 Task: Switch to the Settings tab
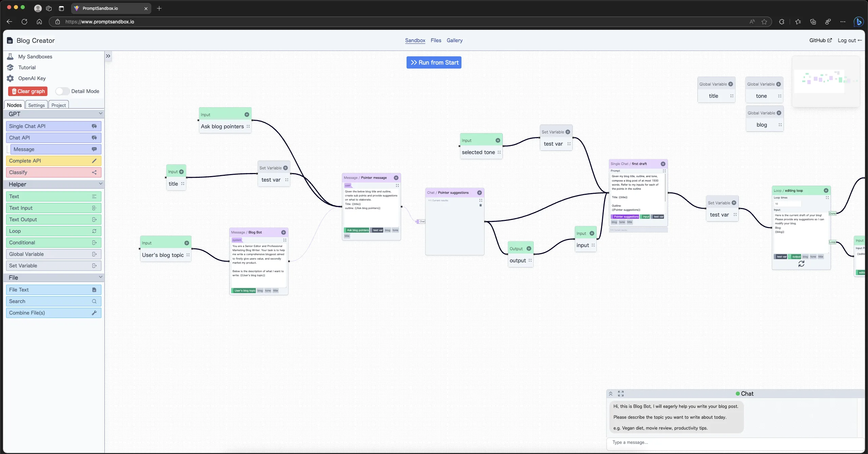[36, 105]
